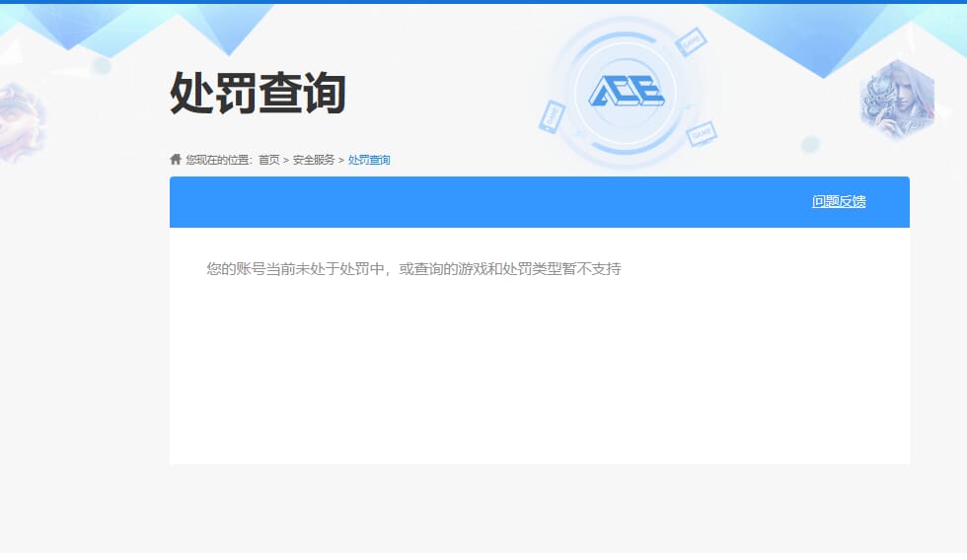The height and width of the screenshot is (560, 967).
Task: Open the 首页 breadcrumb link
Action: click(x=268, y=160)
